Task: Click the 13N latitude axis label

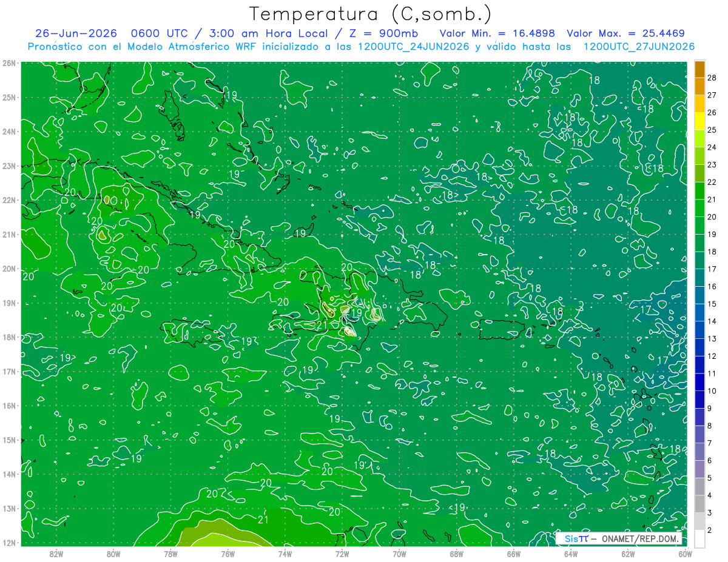Action: 9,509
